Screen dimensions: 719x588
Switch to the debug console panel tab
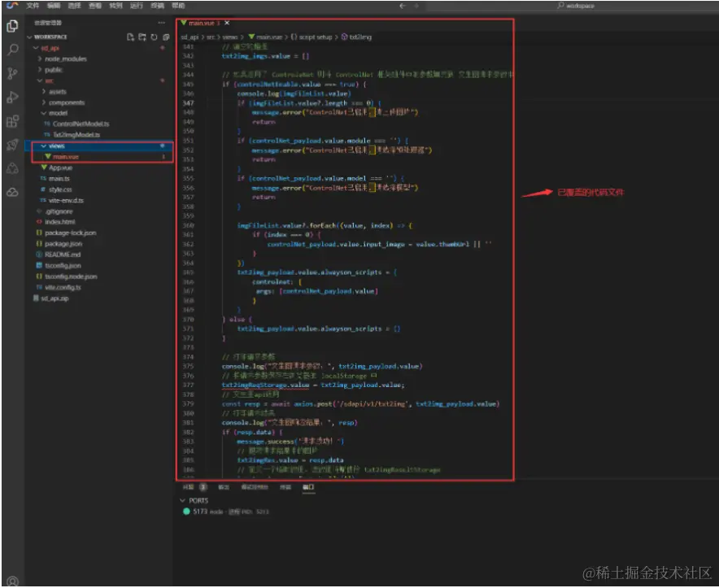(x=255, y=487)
